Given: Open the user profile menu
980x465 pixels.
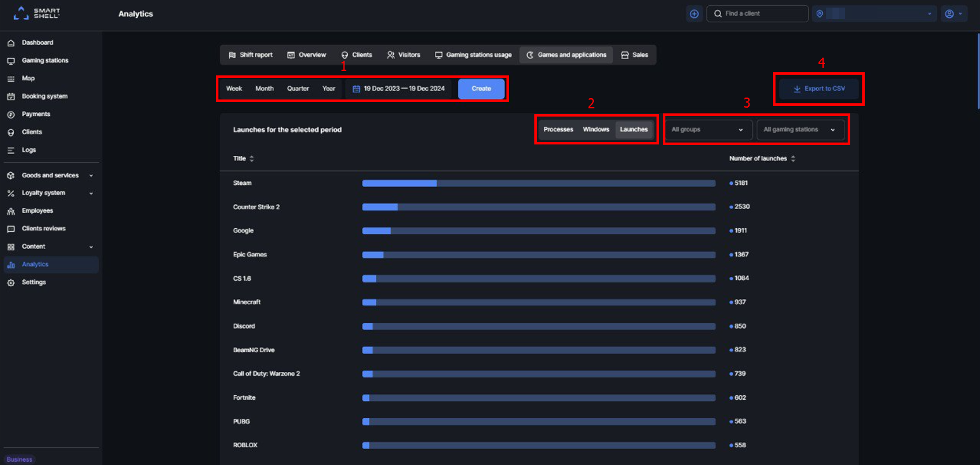Looking at the screenshot, I should pyautogui.click(x=954, y=13).
